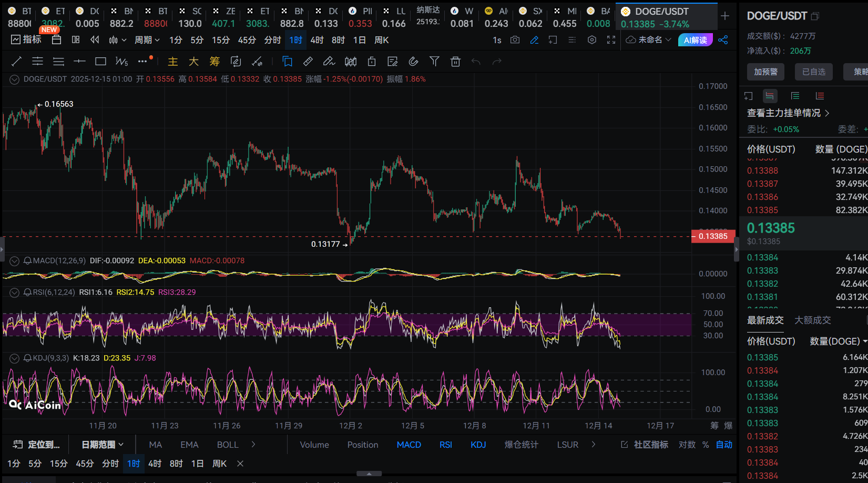Click the fullscreen expand icon
868x483 pixels.
click(611, 40)
